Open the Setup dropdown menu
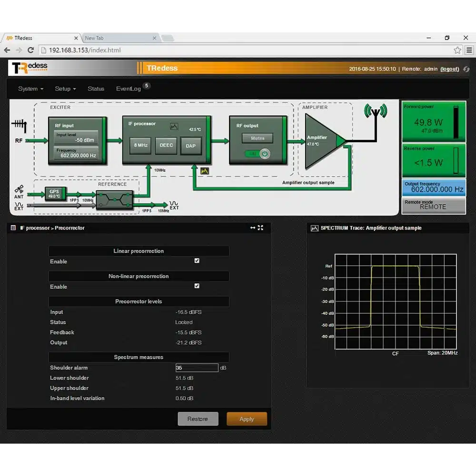This screenshot has height=476, width=476. point(65,89)
